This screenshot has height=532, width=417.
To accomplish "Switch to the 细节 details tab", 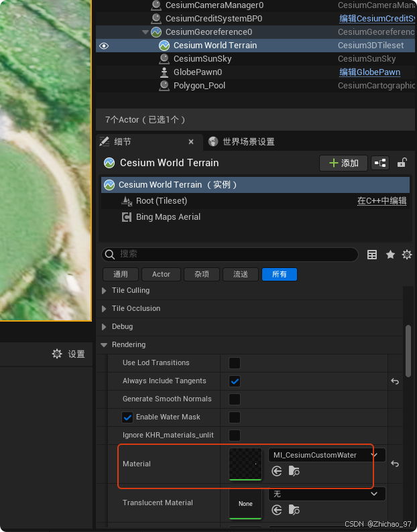I will coord(123,142).
